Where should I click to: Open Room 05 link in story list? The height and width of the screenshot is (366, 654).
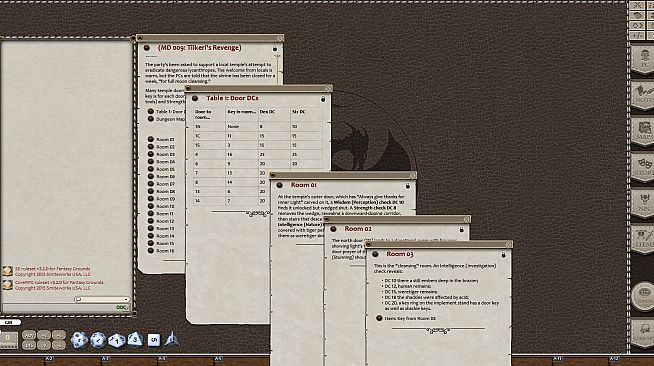coord(161,169)
